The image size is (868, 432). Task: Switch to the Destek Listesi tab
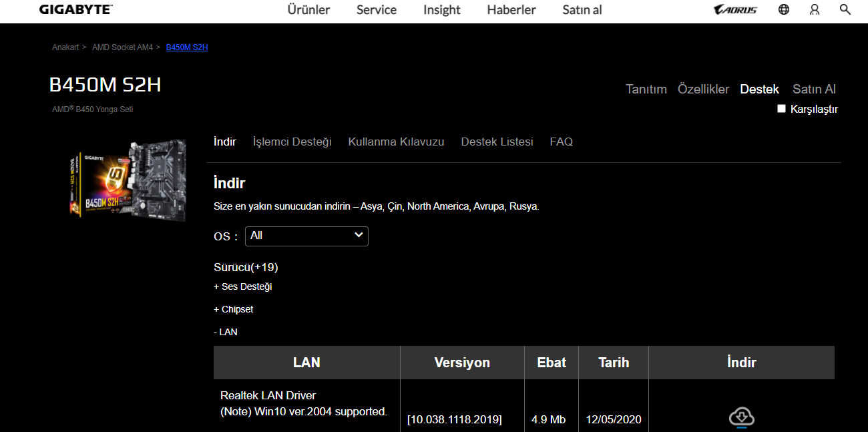coord(497,142)
